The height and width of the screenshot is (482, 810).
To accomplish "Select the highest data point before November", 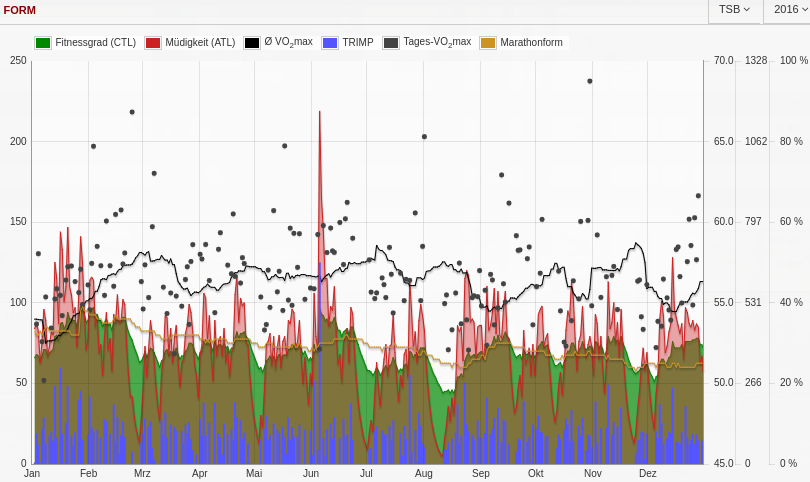I will (x=590, y=81).
